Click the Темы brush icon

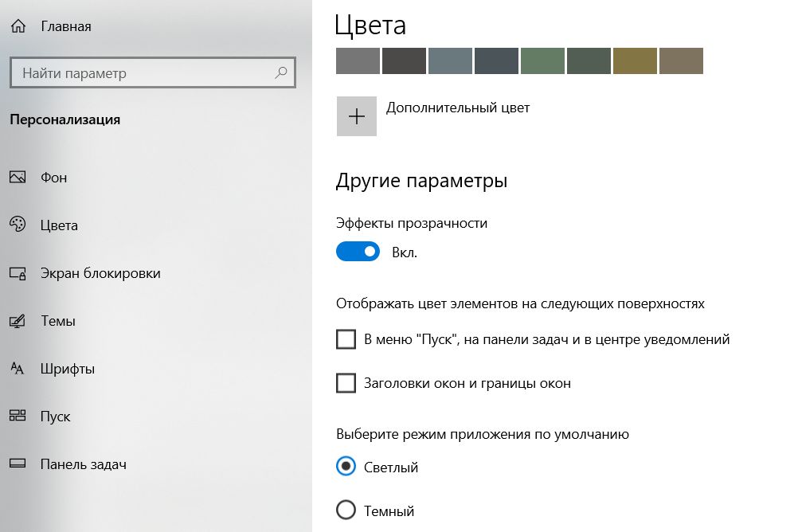point(18,321)
